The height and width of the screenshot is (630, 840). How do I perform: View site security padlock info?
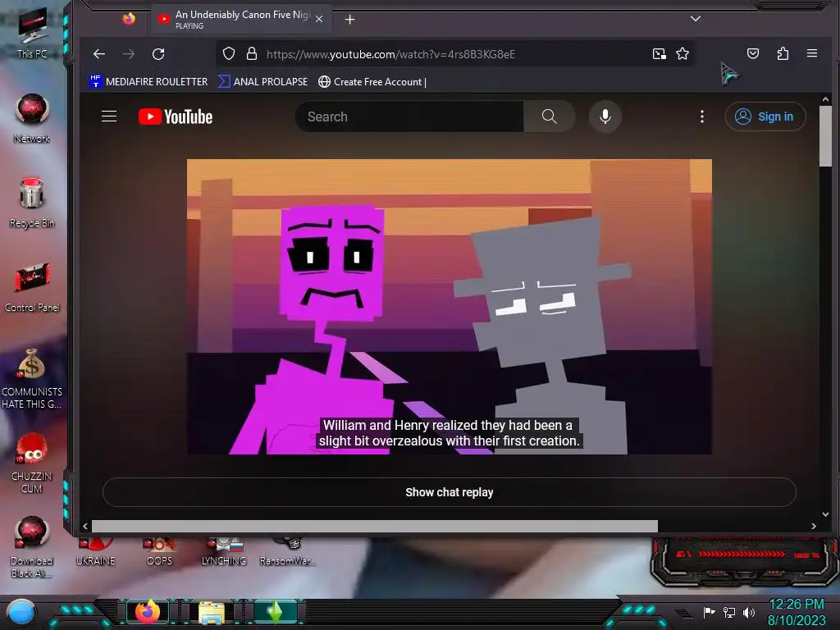[251, 53]
